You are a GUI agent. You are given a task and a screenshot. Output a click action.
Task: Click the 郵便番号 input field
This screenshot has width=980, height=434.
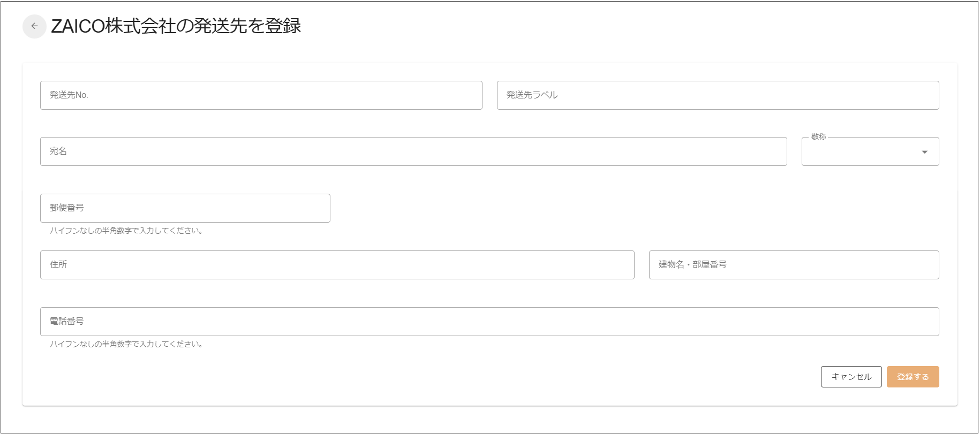185,208
